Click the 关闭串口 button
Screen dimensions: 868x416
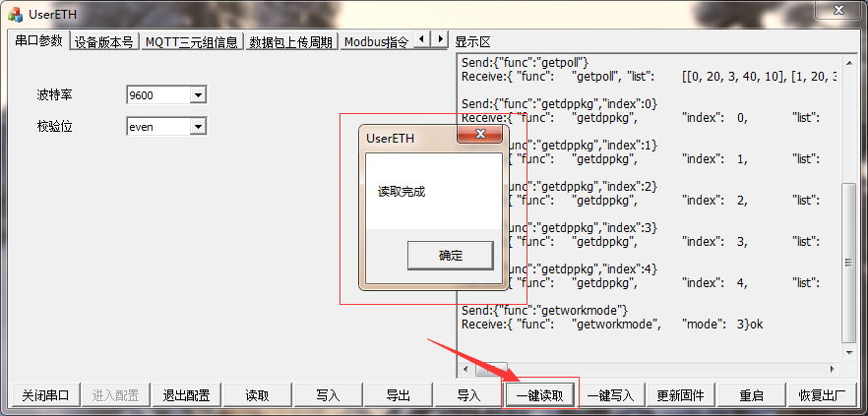click(x=45, y=395)
